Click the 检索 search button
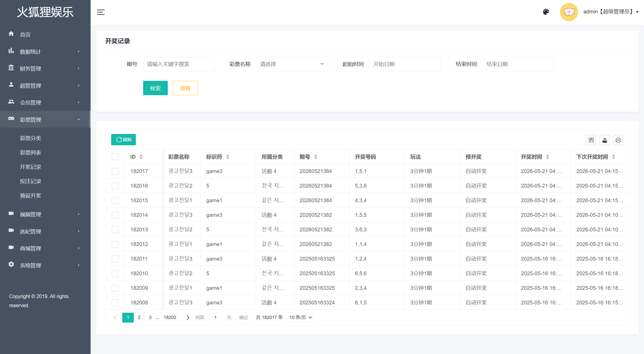 tap(155, 88)
